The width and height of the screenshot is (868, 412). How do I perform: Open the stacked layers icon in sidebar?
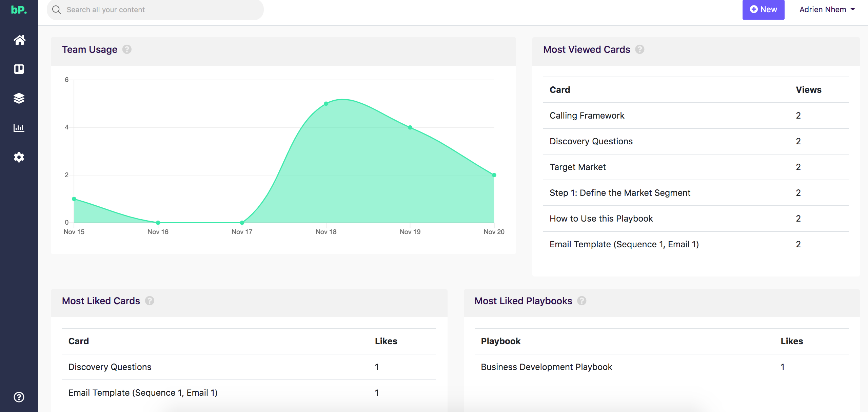(x=19, y=98)
